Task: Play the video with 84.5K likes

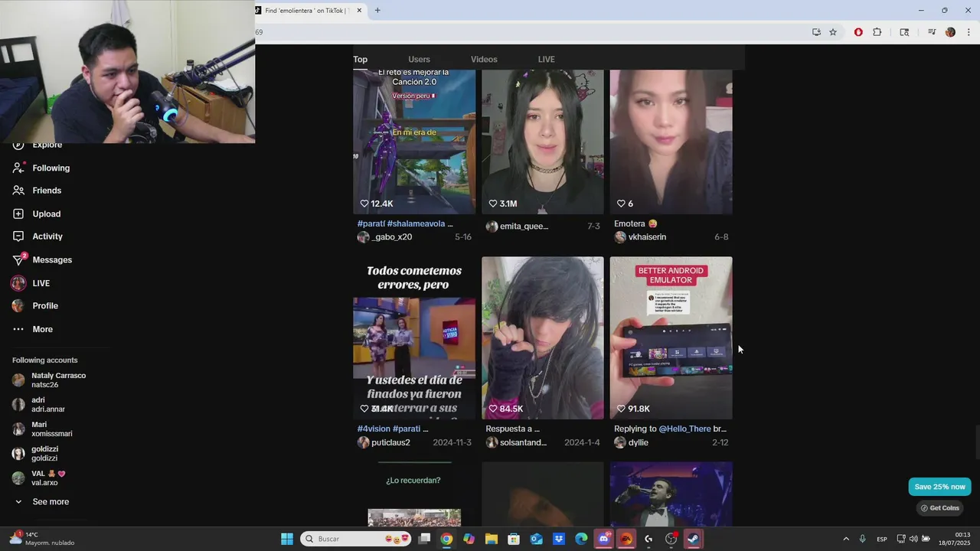Action: (x=543, y=337)
